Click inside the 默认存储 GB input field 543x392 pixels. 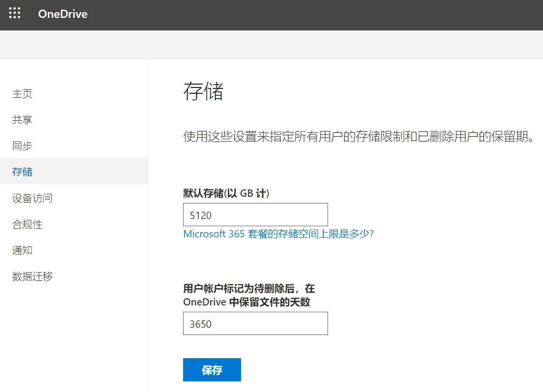(255, 214)
